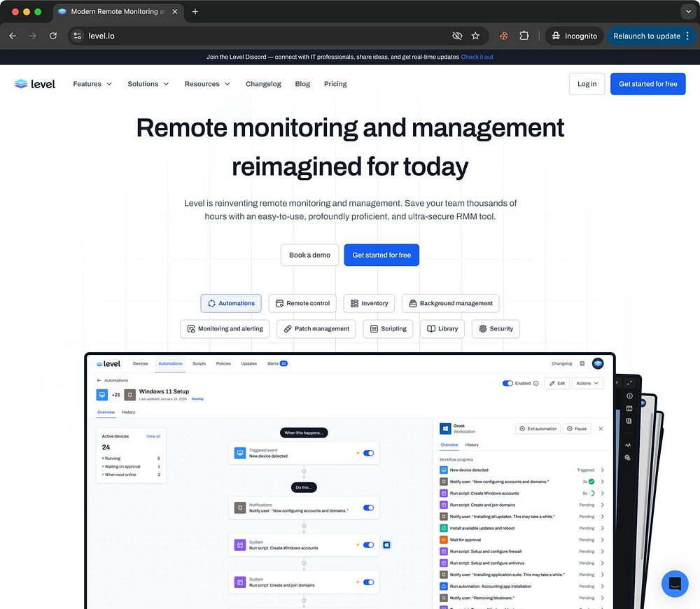
Task: Click the back arrow next to Automations breadcrumb
Action: tap(99, 380)
